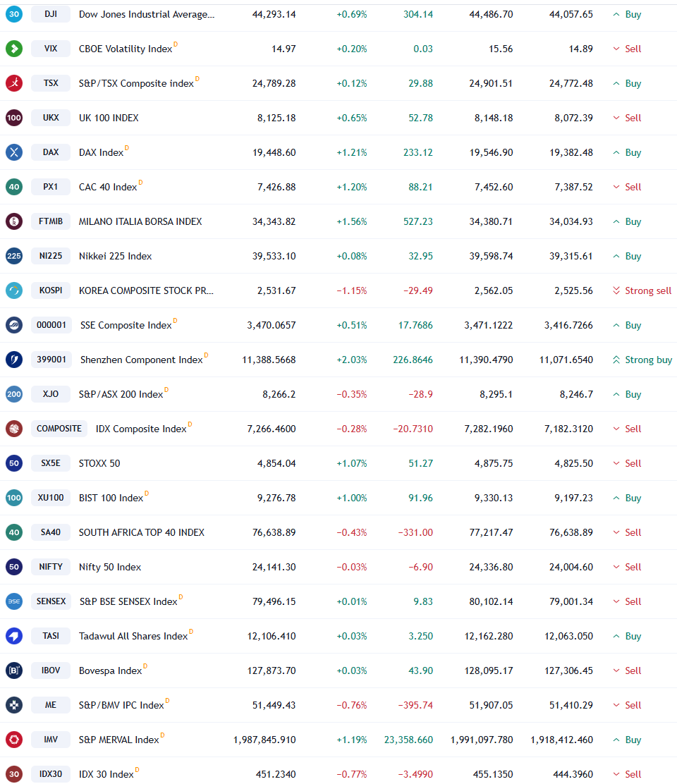Click the +1.21% change for DAX

[x=351, y=152]
